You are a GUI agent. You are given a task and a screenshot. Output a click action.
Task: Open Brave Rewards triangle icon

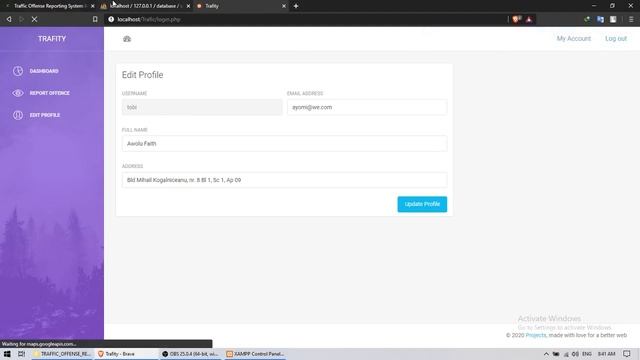click(529, 19)
